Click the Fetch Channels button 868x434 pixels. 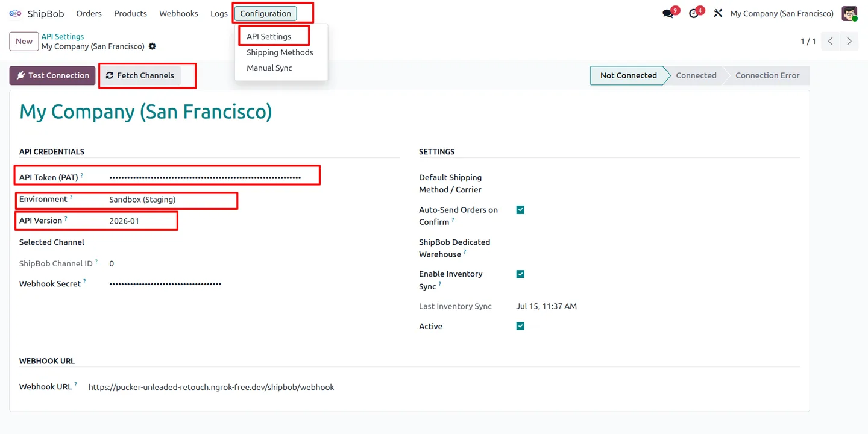[140, 75]
